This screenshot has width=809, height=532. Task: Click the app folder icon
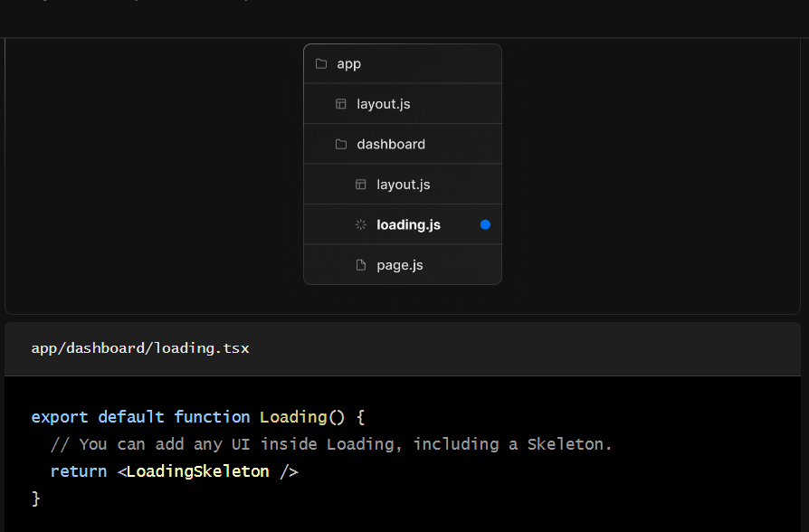pos(320,64)
